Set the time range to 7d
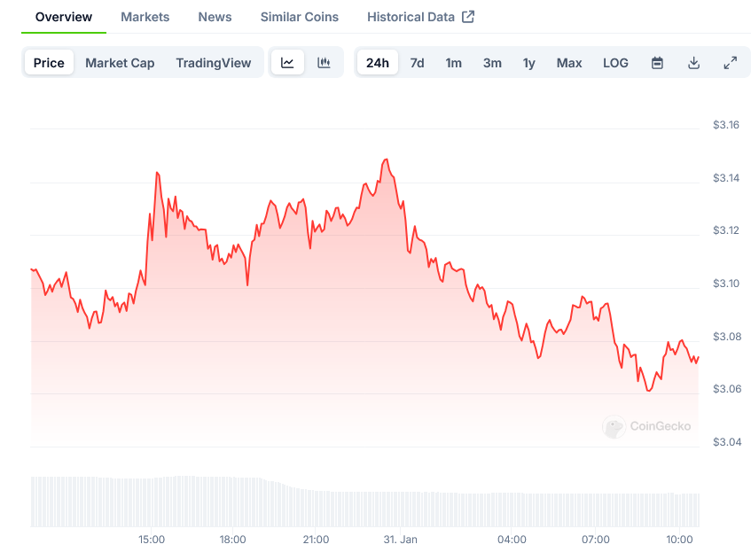The image size is (751, 560). click(417, 63)
